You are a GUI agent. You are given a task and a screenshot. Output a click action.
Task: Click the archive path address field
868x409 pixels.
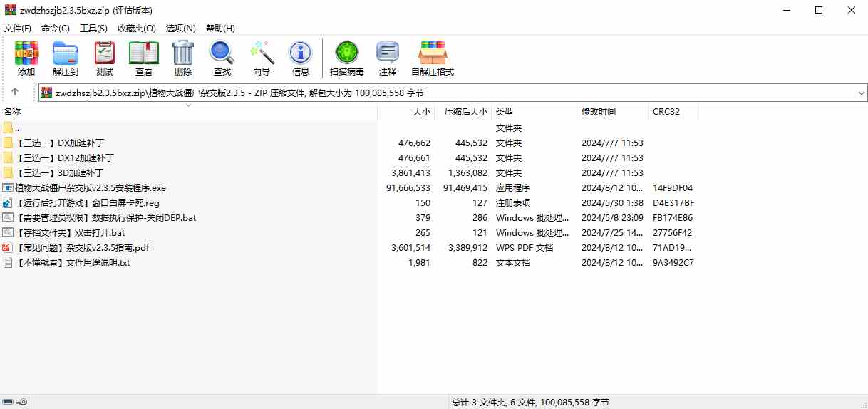tap(453, 93)
